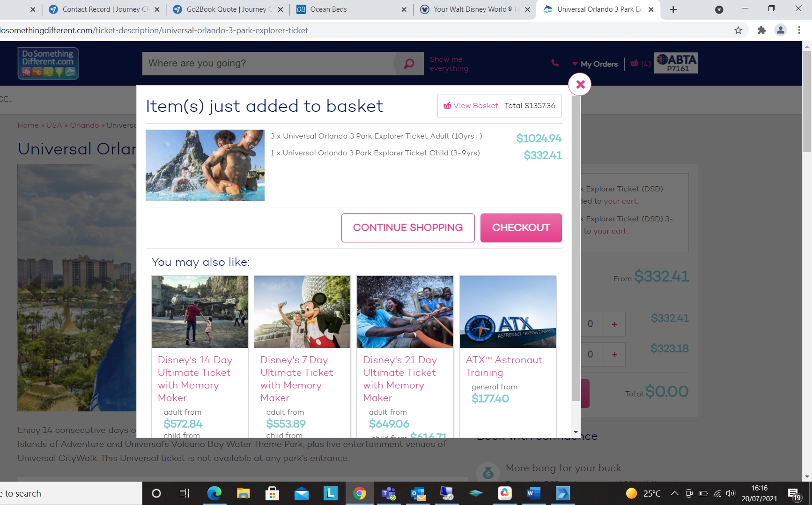The image size is (812, 505).
Task: Close the Ocean Beds tab
Action: pyautogui.click(x=404, y=9)
